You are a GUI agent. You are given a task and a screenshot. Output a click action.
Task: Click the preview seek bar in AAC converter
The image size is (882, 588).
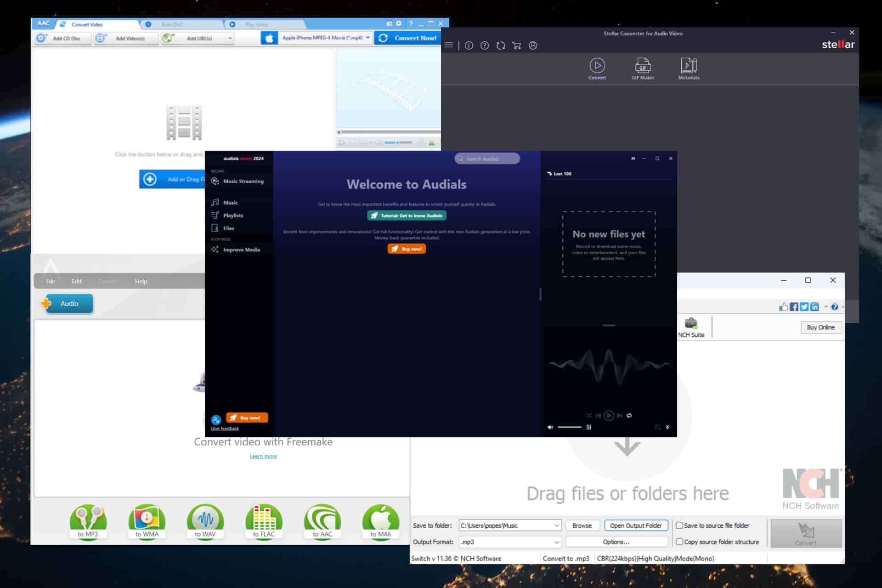point(388,132)
